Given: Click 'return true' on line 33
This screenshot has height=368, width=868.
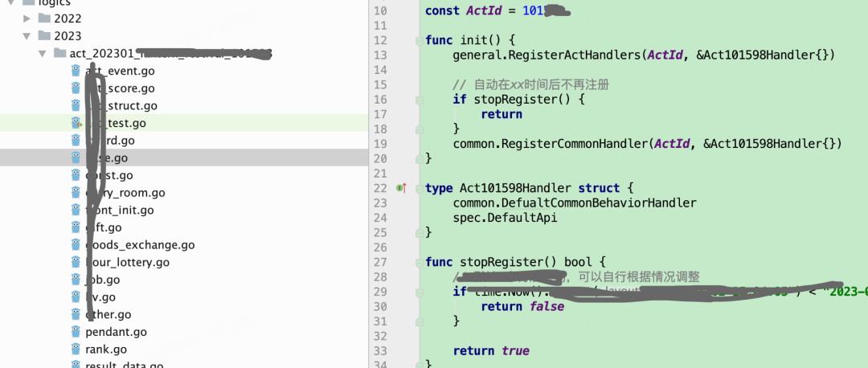Looking at the screenshot, I should click(491, 351).
